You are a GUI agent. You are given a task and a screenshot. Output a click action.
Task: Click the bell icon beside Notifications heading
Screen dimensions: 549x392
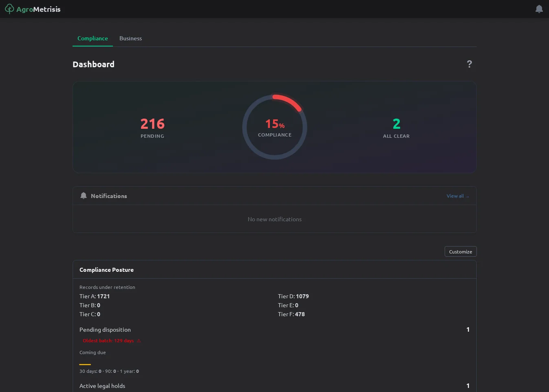(x=84, y=196)
